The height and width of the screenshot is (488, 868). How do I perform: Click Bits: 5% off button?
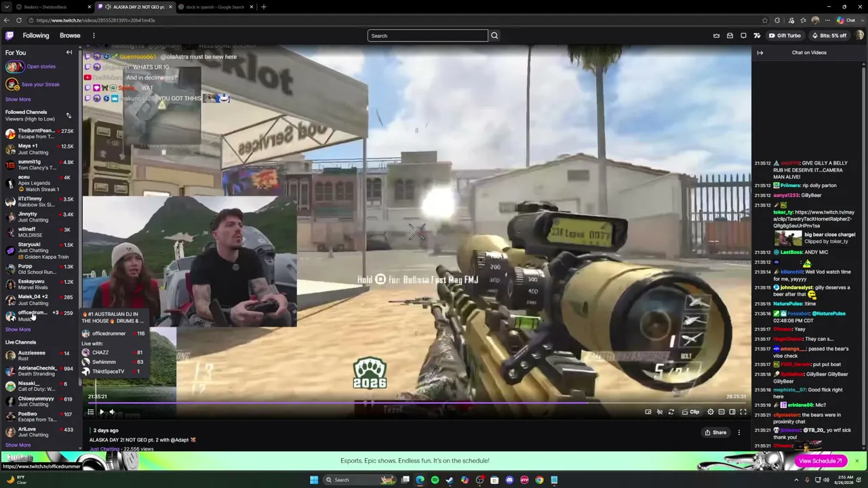tap(829, 36)
